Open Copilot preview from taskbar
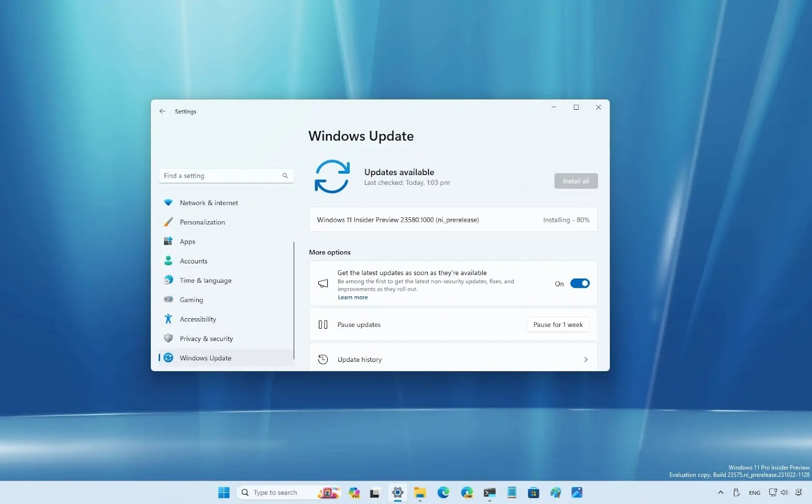Screen dimensions: 812x504 tap(354, 492)
